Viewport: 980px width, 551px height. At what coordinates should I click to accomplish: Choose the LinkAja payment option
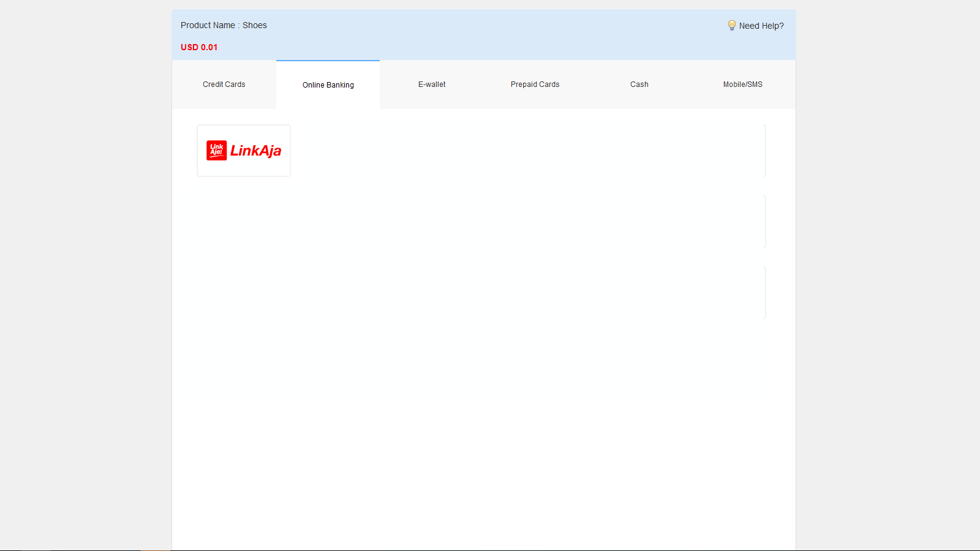pos(244,151)
